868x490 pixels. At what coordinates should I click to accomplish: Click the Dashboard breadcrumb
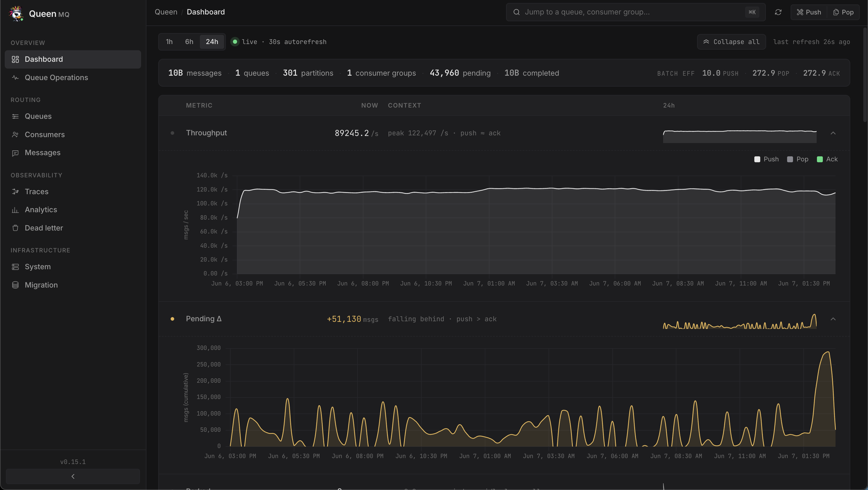tap(205, 12)
